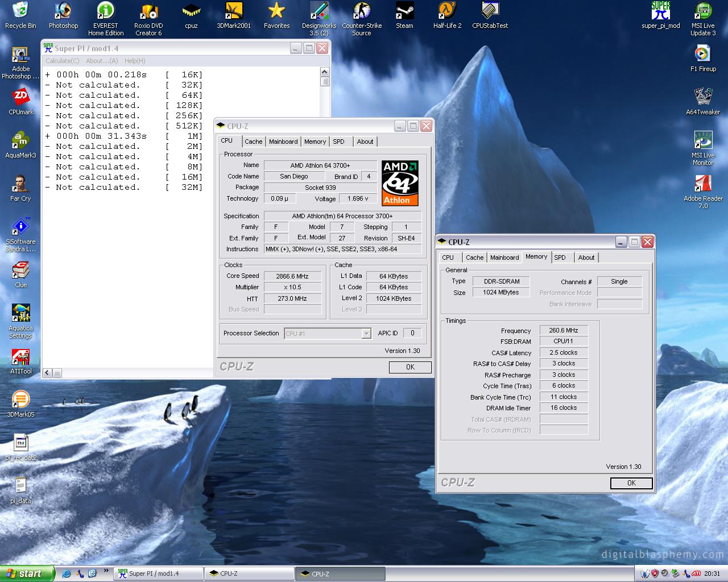Launch Half-Life 2 shortcut
728x582 pixels.
pos(447,15)
